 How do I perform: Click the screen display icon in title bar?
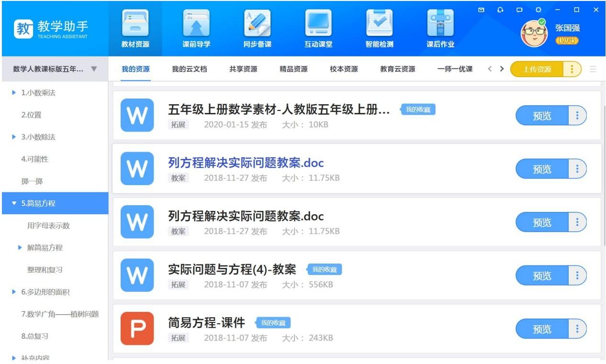tap(519, 10)
